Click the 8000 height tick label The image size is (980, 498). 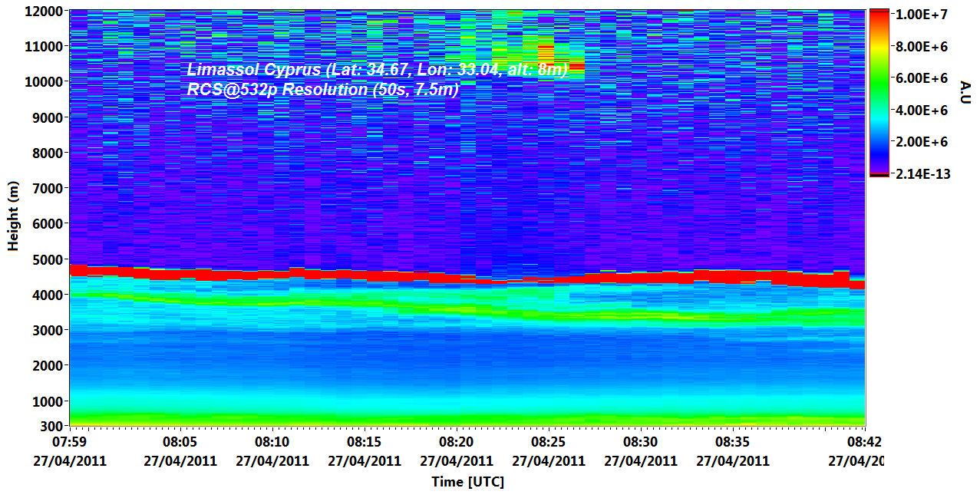coord(46,153)
